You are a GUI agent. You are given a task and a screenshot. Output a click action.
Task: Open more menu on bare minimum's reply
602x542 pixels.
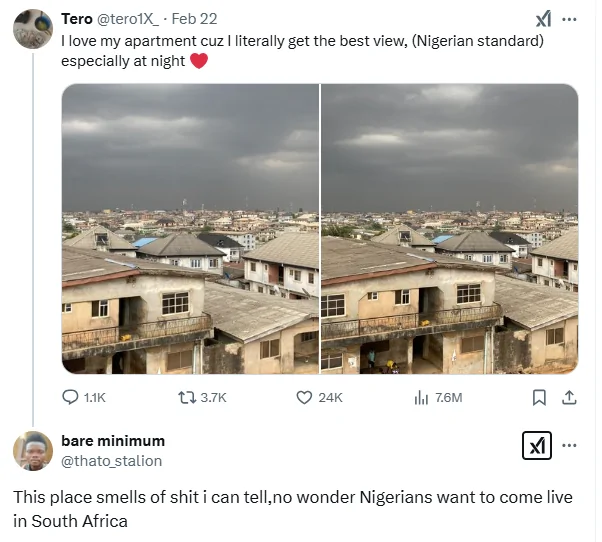[x=570, y=446]
